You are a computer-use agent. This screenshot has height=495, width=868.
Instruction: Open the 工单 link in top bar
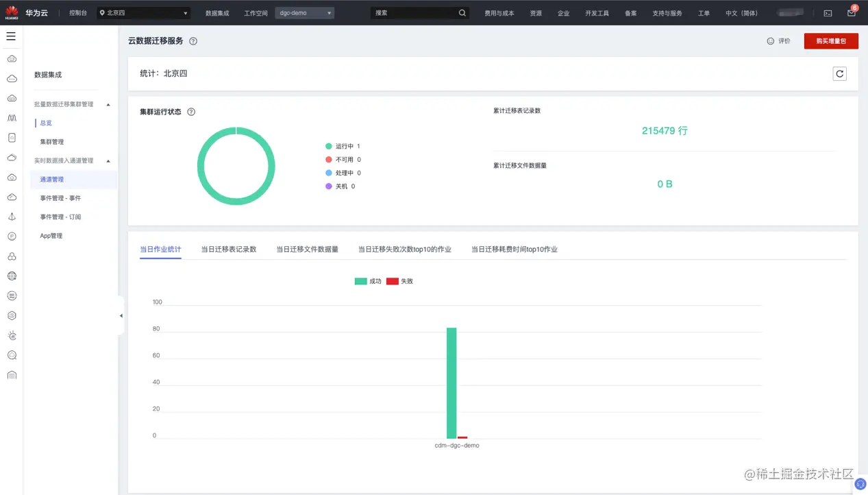point(704,13)
